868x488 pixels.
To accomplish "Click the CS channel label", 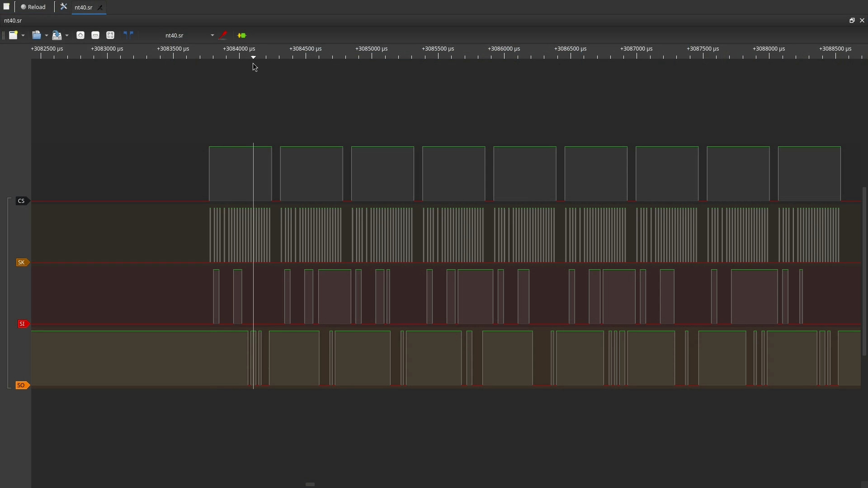I will [x=21, y=201].
